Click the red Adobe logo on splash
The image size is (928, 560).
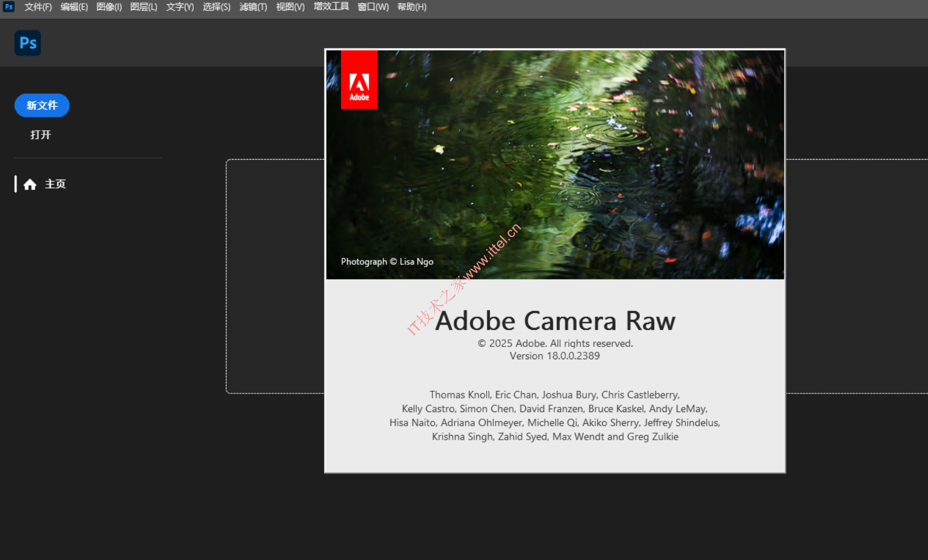pyautogui.click(x=359, y=80)
